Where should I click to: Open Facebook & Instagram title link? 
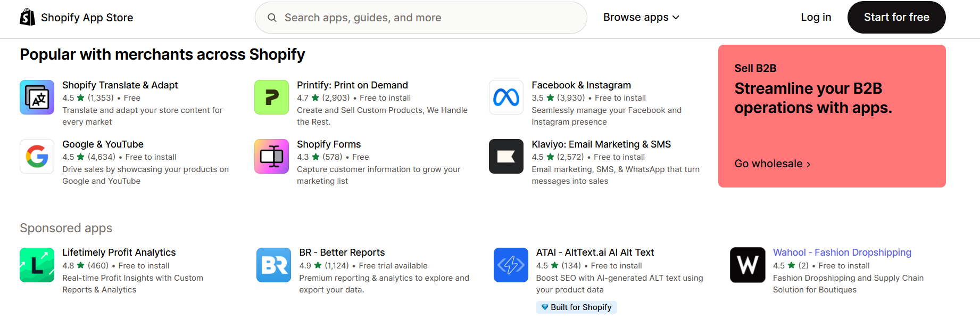click(581, 85)
